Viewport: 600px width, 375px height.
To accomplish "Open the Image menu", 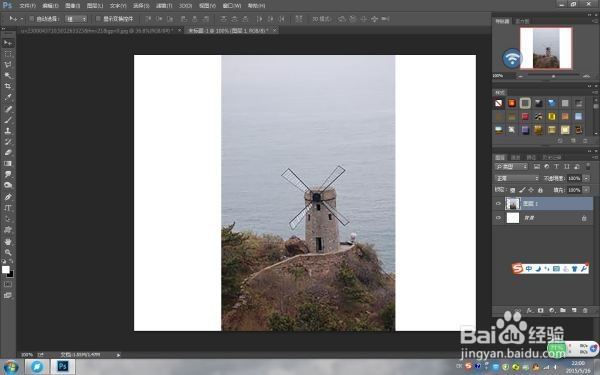I will pyautogui.click(x=72, y=6).
